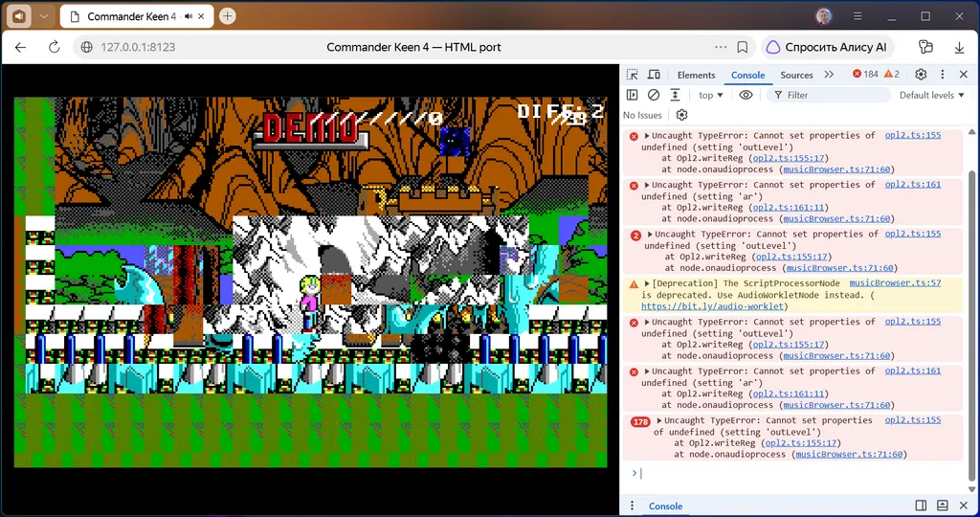
Task: Toggle the drawer sidebar layout icon
Action: tap(920, 506)
